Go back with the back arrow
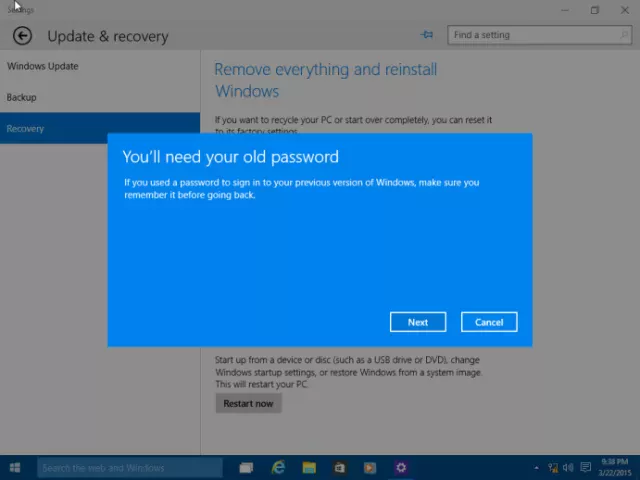The height and width of the screenshot is (480, 640). pyautogui.click(x=22, y=36)
